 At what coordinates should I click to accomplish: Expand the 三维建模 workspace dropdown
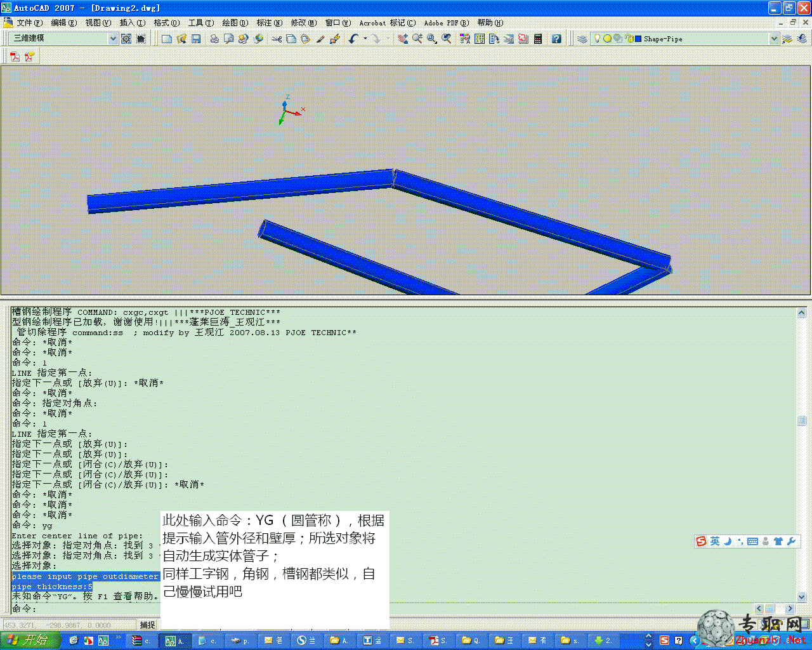pyautogui.click(x=113, y=39)
